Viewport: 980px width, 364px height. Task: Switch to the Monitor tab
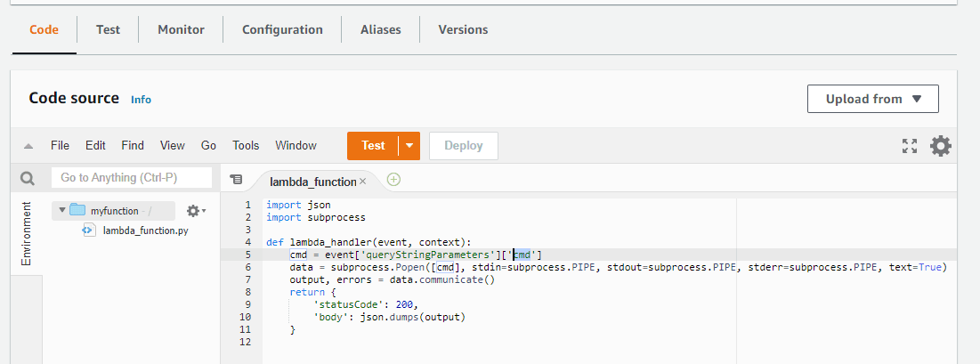(x=181, y=29)
